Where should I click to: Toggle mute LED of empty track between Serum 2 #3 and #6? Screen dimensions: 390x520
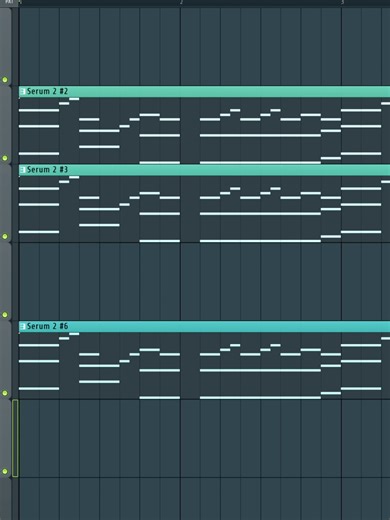pos(5,315)
